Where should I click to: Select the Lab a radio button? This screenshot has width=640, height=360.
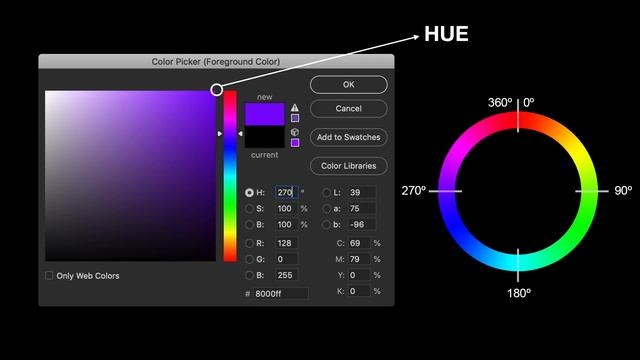pos(326,209)
